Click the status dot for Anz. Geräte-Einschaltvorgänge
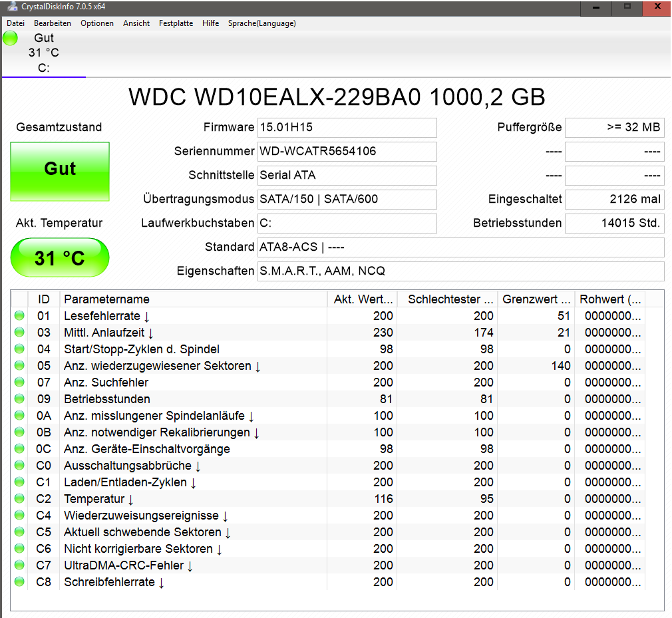 (19, 449)
